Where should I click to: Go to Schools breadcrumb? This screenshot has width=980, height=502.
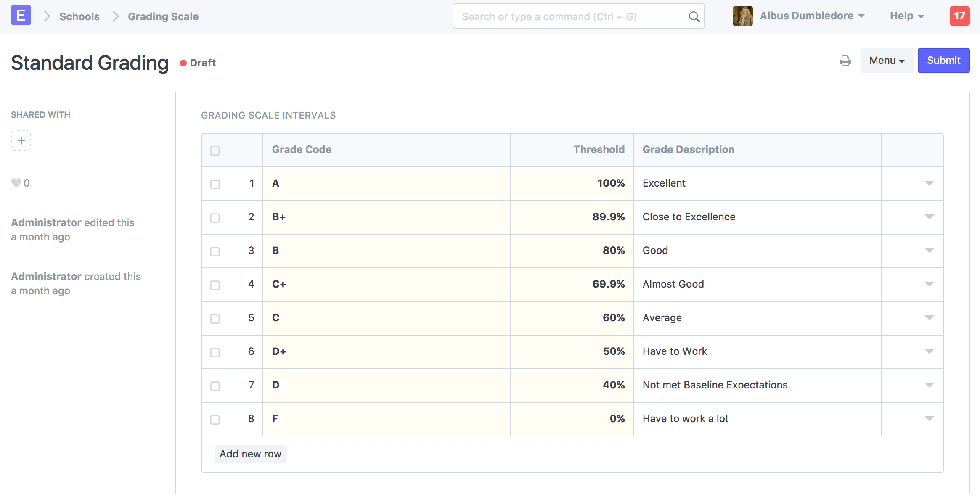click(x=79, y=16)
